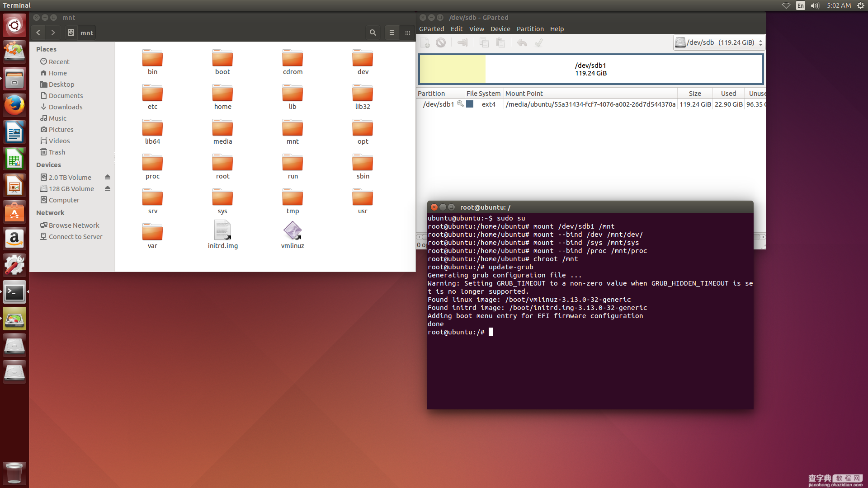
Task: Click the Revert all operations icon in GParted
Action: tap(522, 42)
